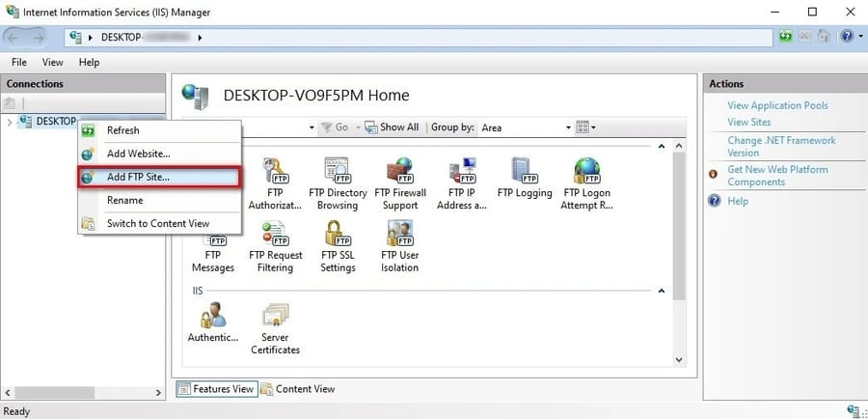Choose Add FTP Site from the context menu
This screenshot has width=868, height=419.
(159, 178)
